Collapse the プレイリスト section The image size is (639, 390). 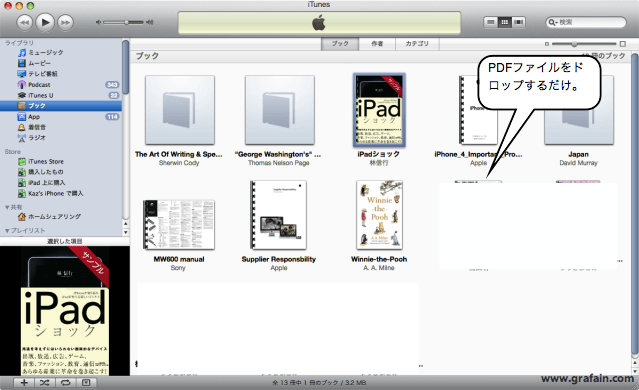click(x=7, y=231)
